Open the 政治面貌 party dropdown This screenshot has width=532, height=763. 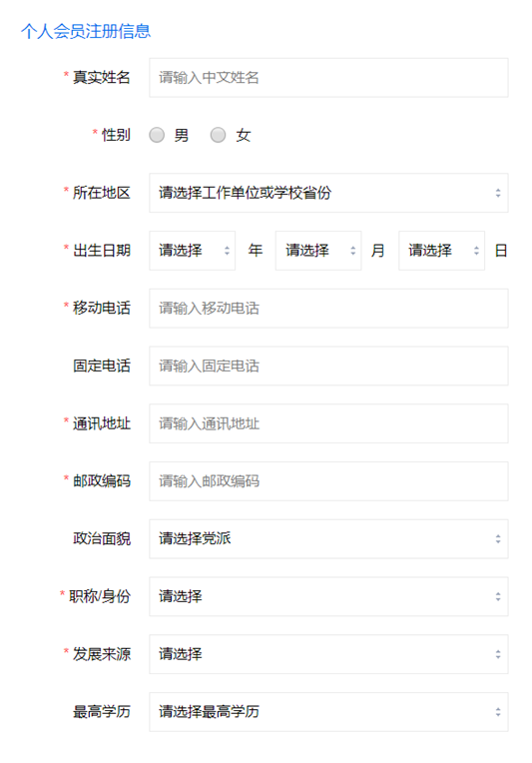328,538
